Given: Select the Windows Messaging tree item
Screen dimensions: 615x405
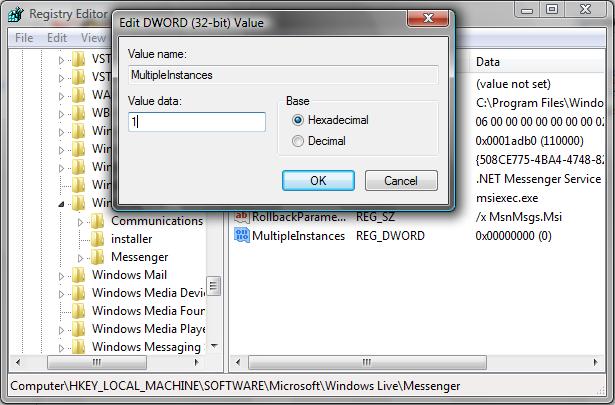Looking at the screenshot, I should point(146,347).
